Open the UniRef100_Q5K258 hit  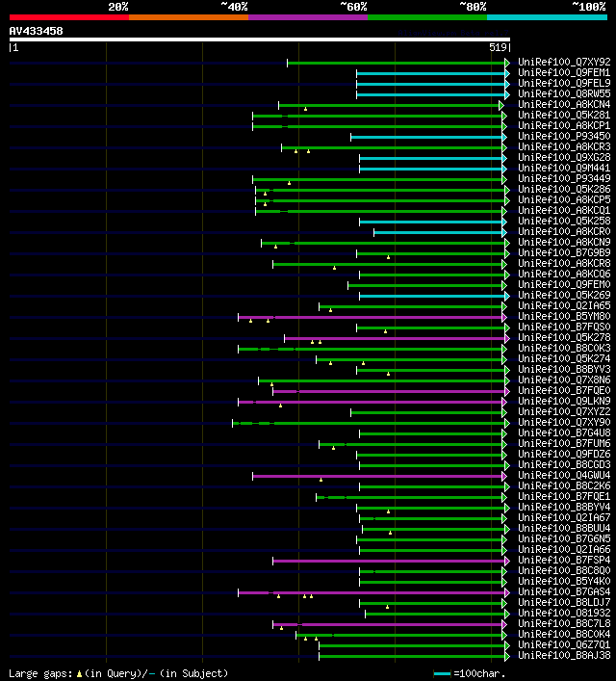click(564, 222)
